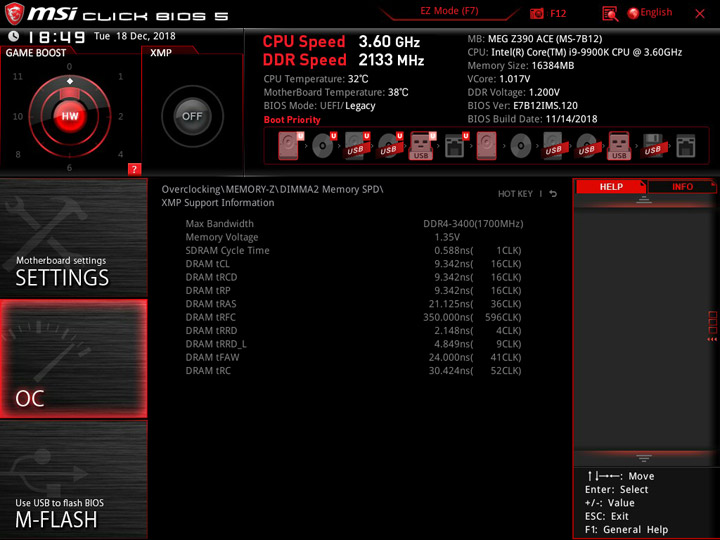Click the globe language icon next to English

coord(633,13)
